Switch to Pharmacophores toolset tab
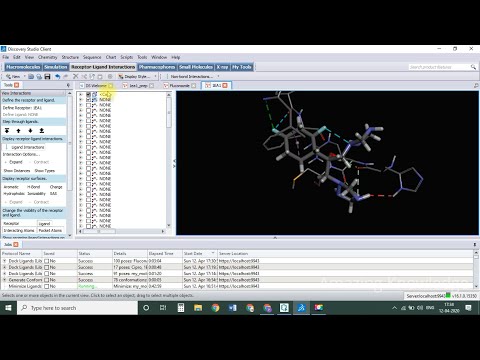The image size is (480, 360). [x=157, y=67]
